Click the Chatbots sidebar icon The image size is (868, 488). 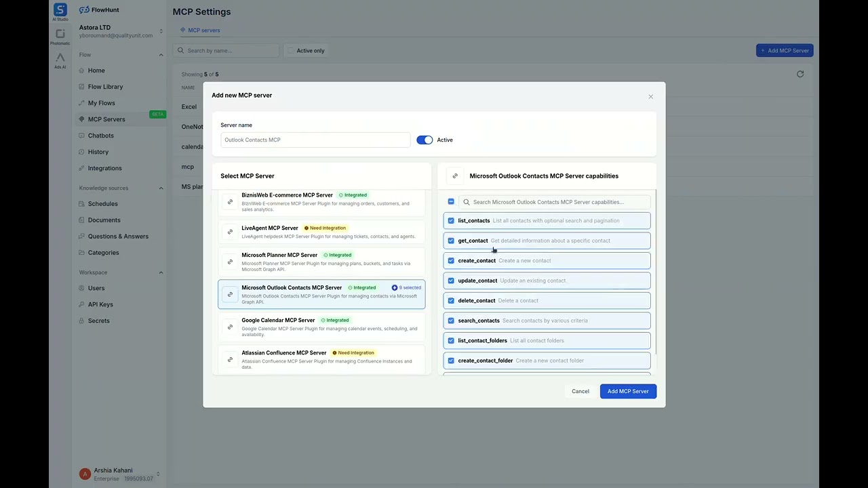click(x=82, y=136)
